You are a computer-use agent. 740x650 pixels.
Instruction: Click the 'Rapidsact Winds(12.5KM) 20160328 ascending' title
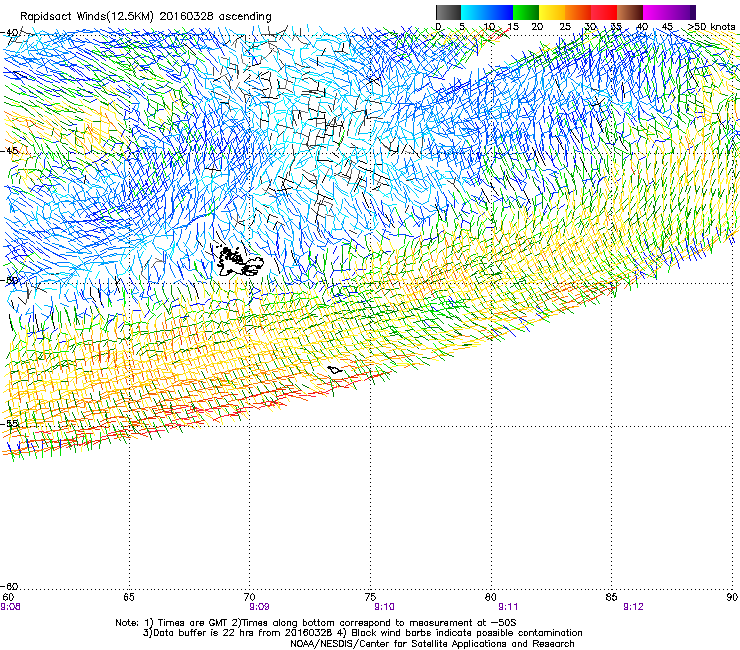tap(146, 17)
